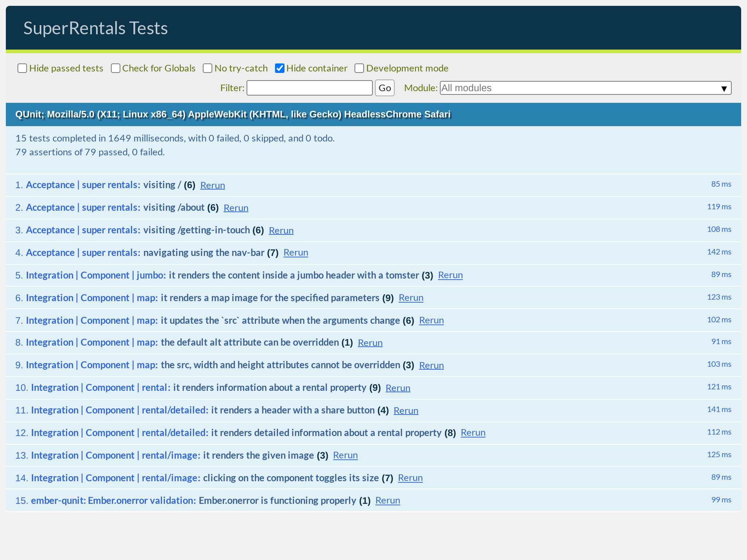
Task: Focus the Filter text input
Action: (x=309, y=88)
